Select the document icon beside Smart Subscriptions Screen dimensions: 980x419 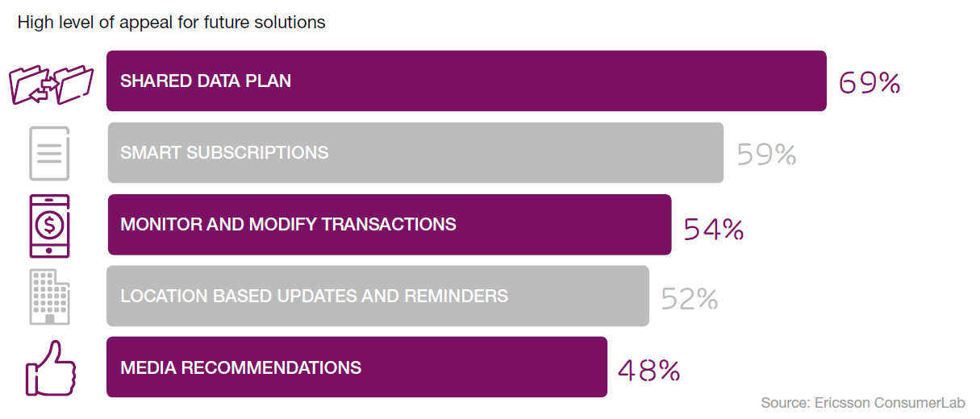[49, 153]
